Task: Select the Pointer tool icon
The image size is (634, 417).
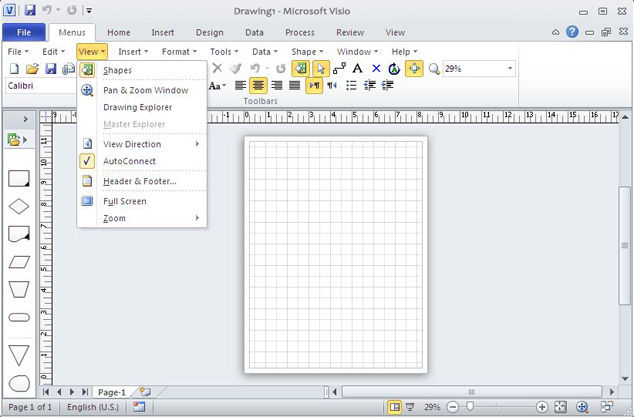Action: [321, 68]
